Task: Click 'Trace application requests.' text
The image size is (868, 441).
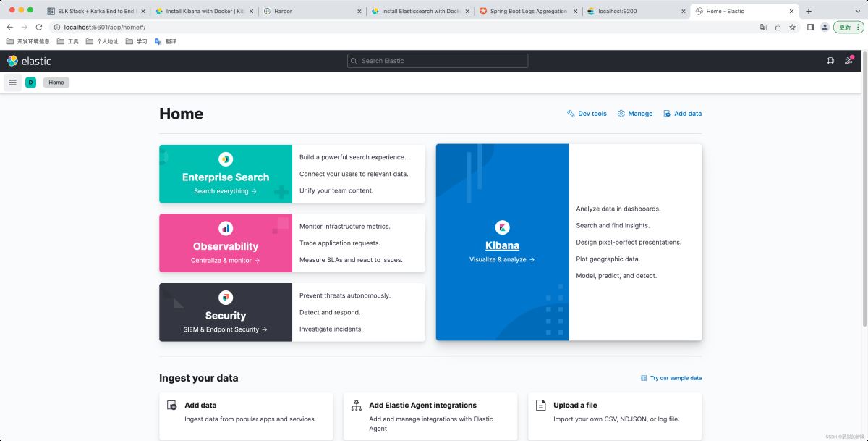Action: (340, 243)
